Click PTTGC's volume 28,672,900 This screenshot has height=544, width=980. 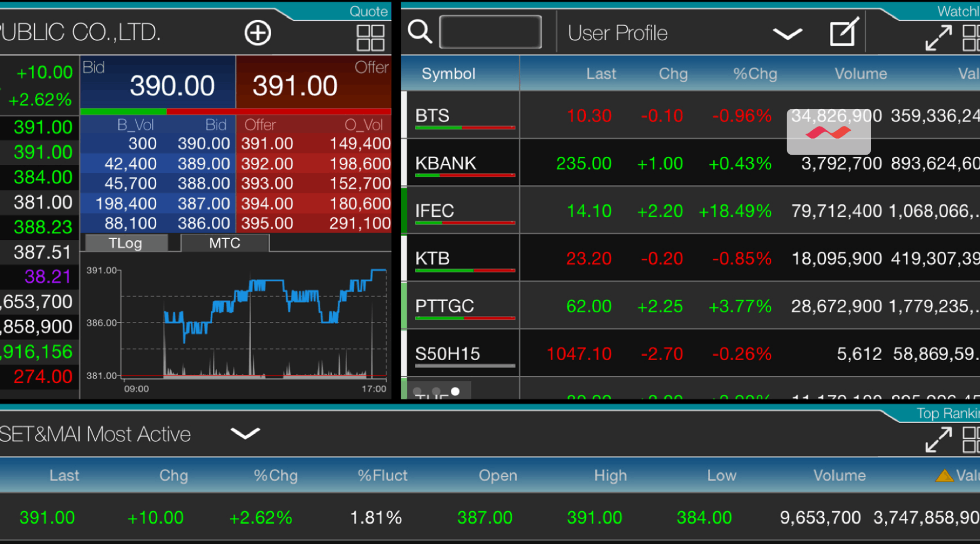[x=836, y=306]
